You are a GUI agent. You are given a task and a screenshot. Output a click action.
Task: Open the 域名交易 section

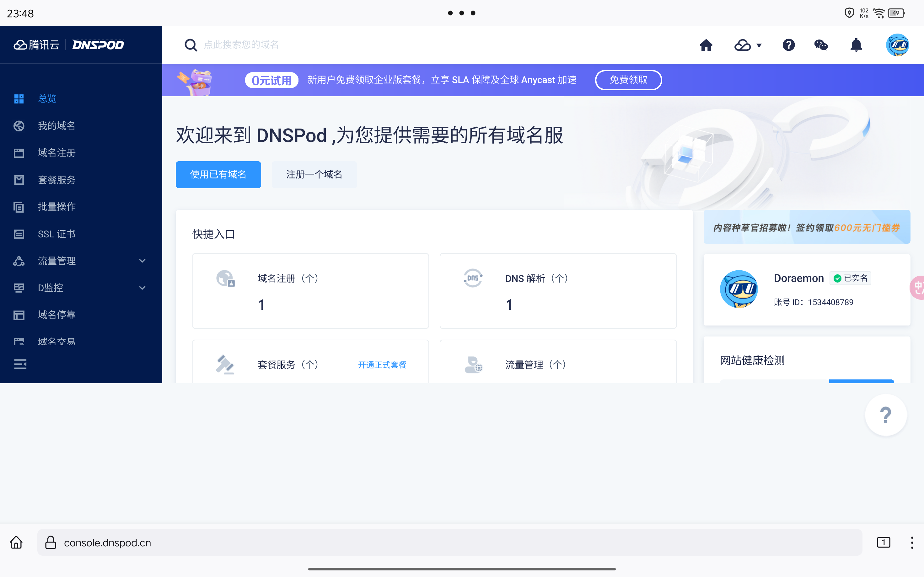pyautogui.click(x=56, y=341)
